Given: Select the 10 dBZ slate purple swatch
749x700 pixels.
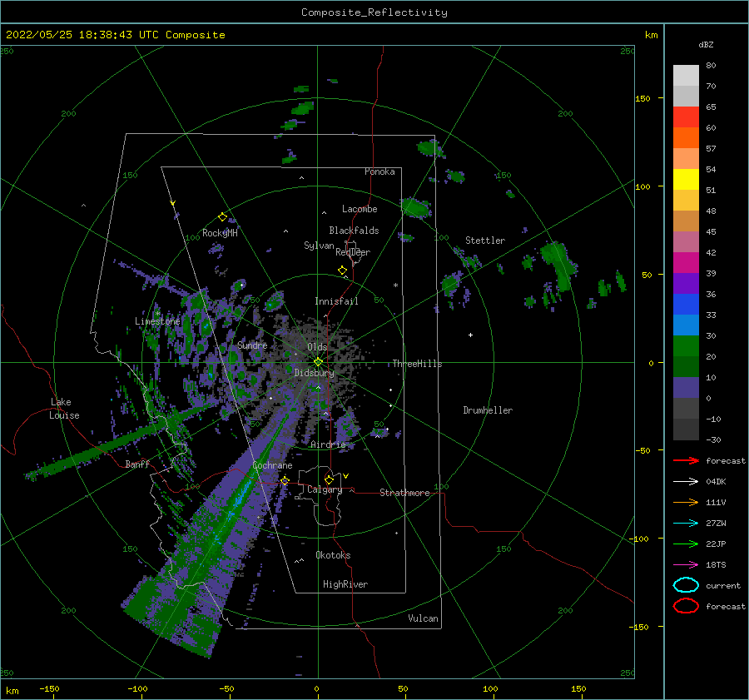Looking at the screenshot, I should pyautogui.click(x=686, y=387).
